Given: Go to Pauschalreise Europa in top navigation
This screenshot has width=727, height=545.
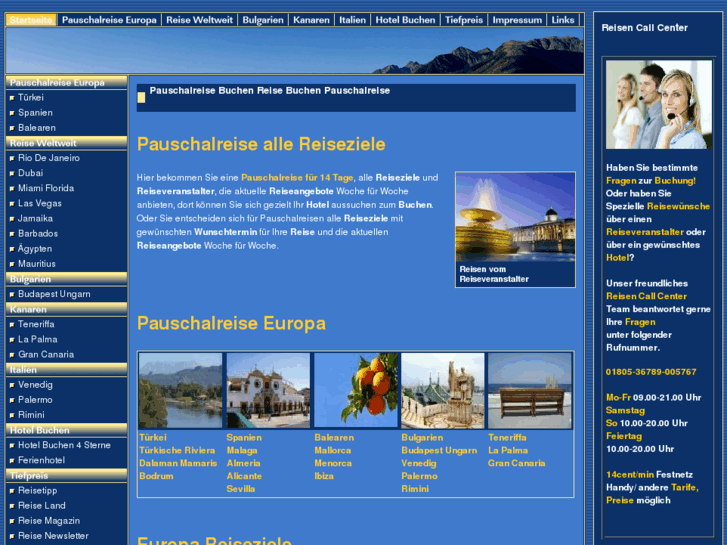Looking at the screenshot, I should (109, 20).
